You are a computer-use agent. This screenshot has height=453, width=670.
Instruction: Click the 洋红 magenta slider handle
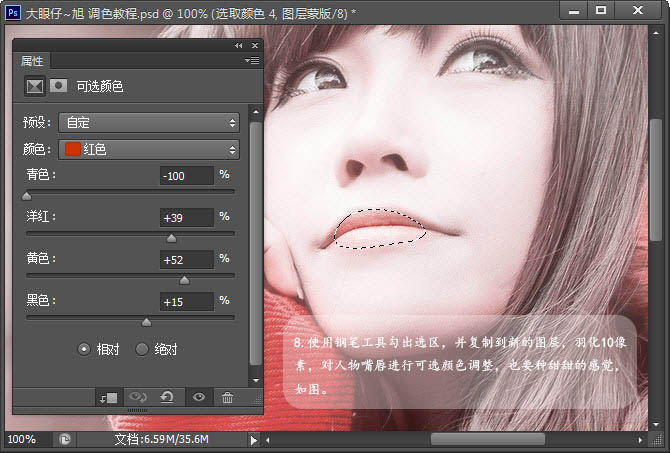pos(171,238)
